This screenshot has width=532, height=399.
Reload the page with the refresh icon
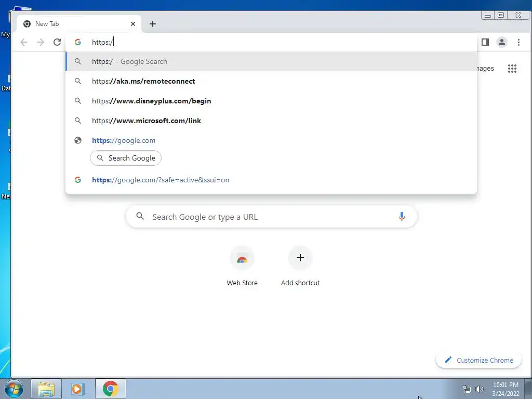click(x=57, y=42)
